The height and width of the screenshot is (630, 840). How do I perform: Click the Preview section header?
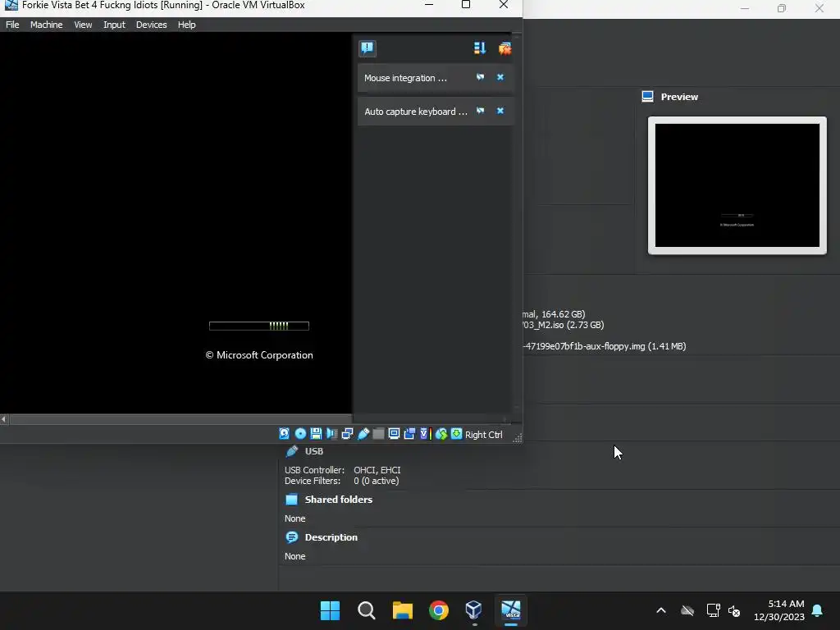[679, 97]
